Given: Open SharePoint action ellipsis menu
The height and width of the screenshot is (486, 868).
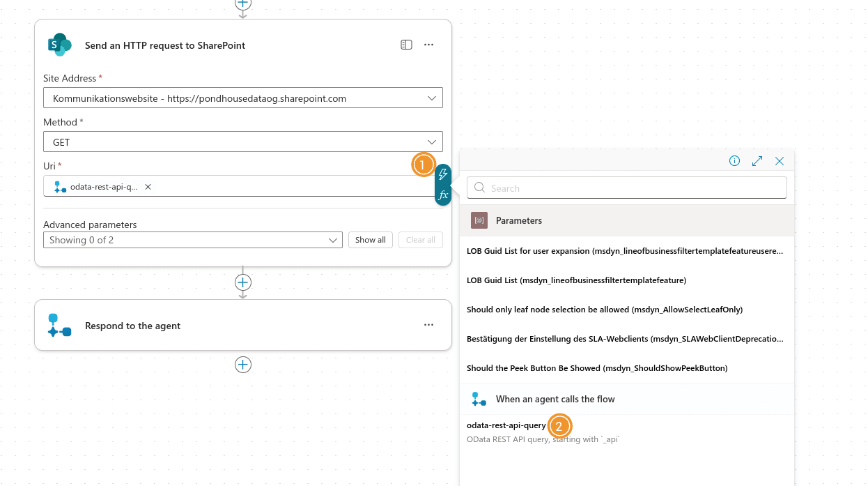Looking at the screenshot, I should 428,45.
